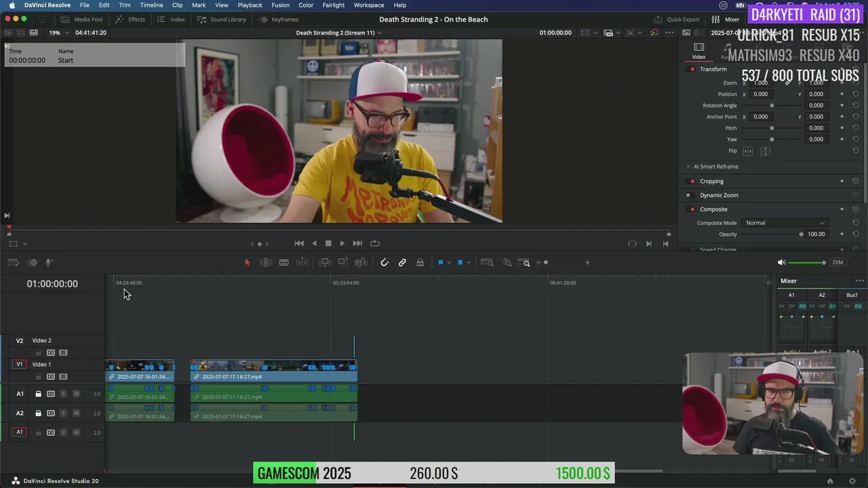This screenshot has height=488, width=868.
Task: Toggle Linked Selection chain icon
Action: tap(402, 262)
